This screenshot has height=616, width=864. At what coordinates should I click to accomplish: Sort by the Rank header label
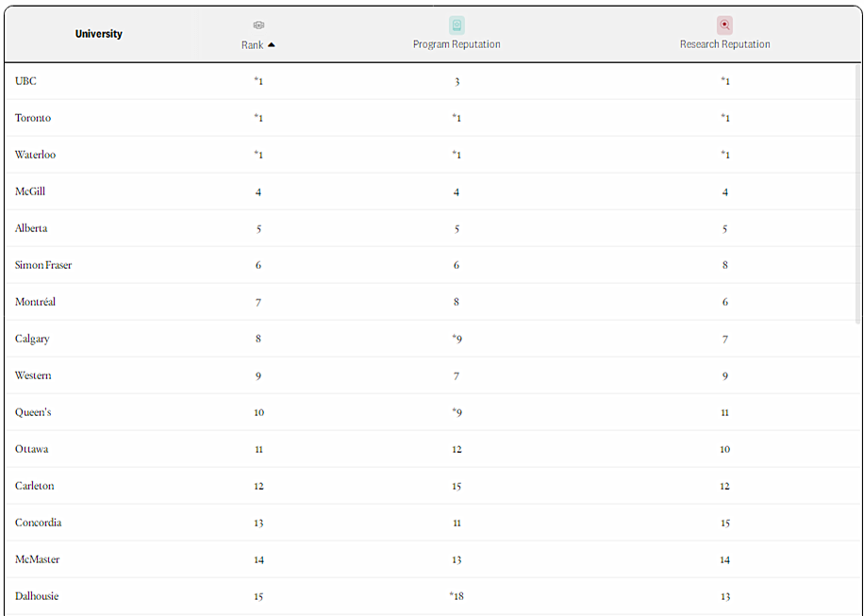pos(252,45)
